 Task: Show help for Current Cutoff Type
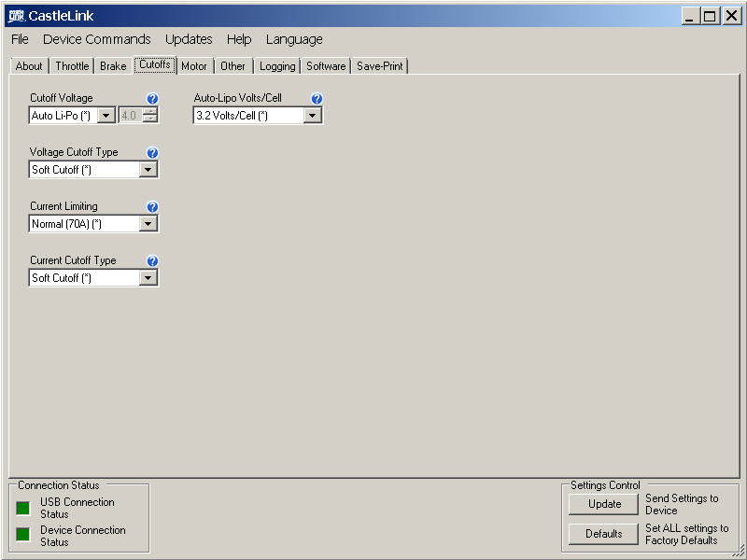153,260
